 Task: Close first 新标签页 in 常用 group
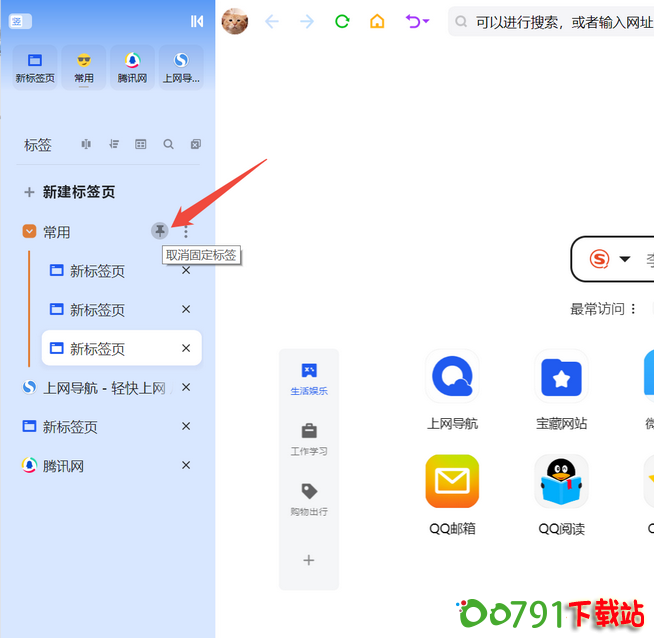(186, 271)
